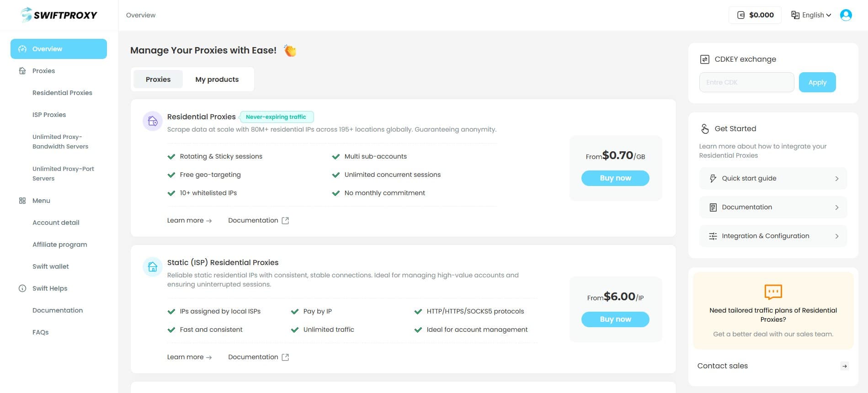Click the Apply CDKEY button

tap(817, 82)
